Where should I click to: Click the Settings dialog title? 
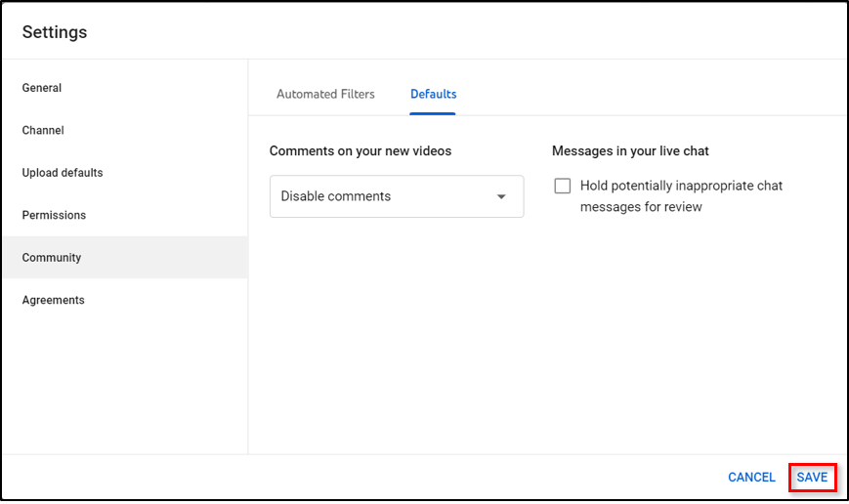tap(55, 32)
